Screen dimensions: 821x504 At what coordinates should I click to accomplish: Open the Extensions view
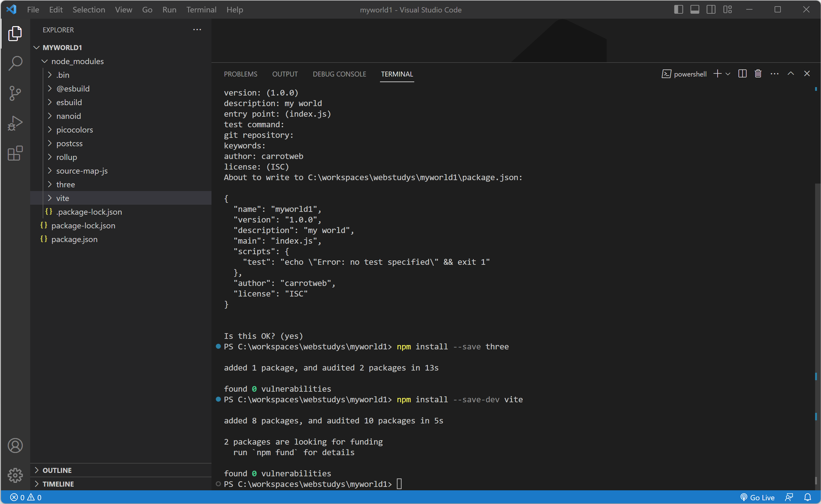point(15,153)
